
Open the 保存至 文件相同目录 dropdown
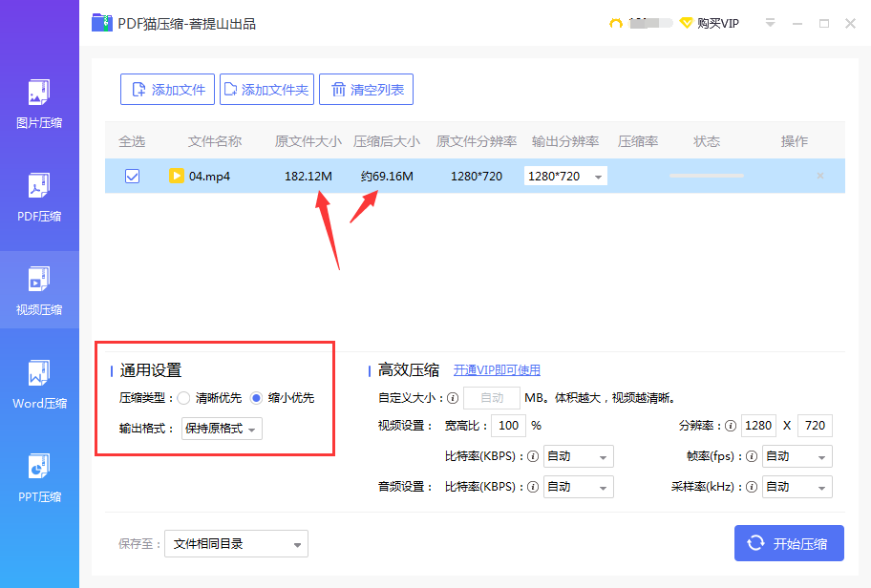pyautogui.click(x=236, y=543)
